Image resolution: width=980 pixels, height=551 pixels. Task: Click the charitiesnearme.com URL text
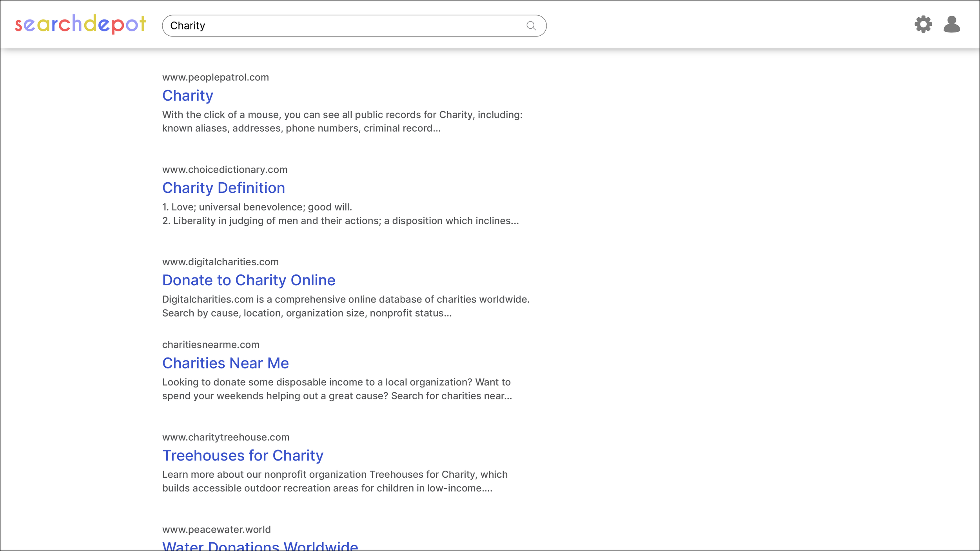click(x=211, y=345)
